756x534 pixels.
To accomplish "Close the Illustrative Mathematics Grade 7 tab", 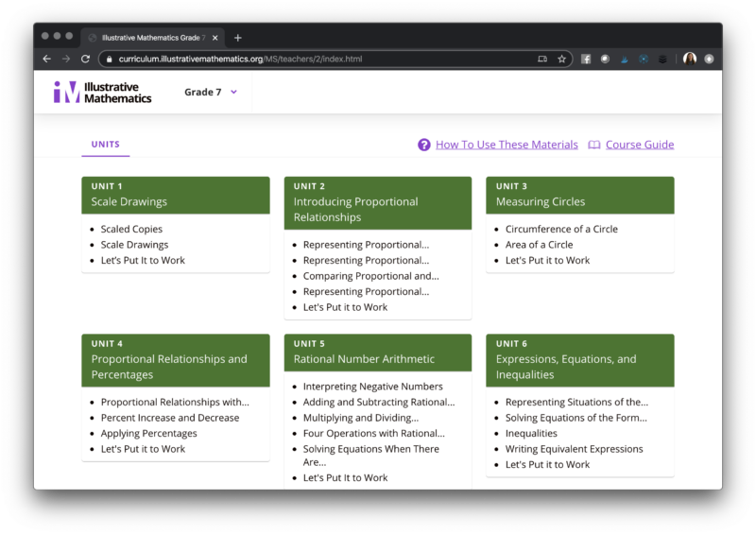I will coord(215,38).
